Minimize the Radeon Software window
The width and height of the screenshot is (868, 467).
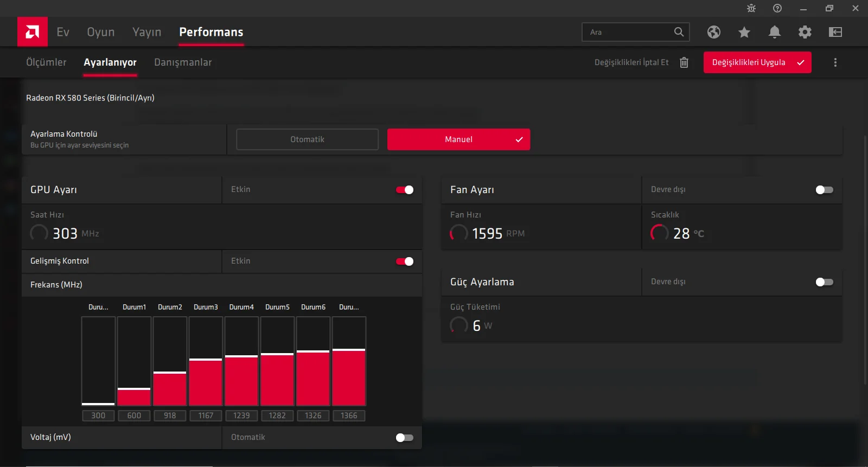click(x=803, y=9)
